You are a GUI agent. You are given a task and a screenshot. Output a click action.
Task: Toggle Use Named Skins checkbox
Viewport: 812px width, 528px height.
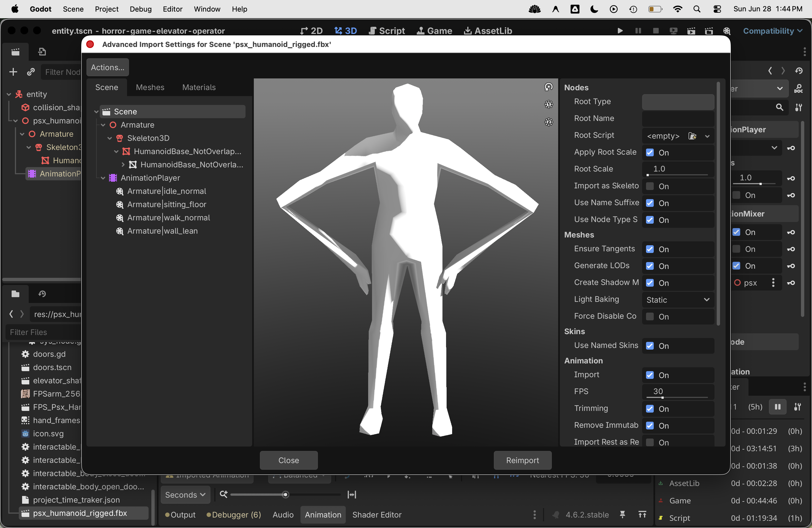(650, 346)
